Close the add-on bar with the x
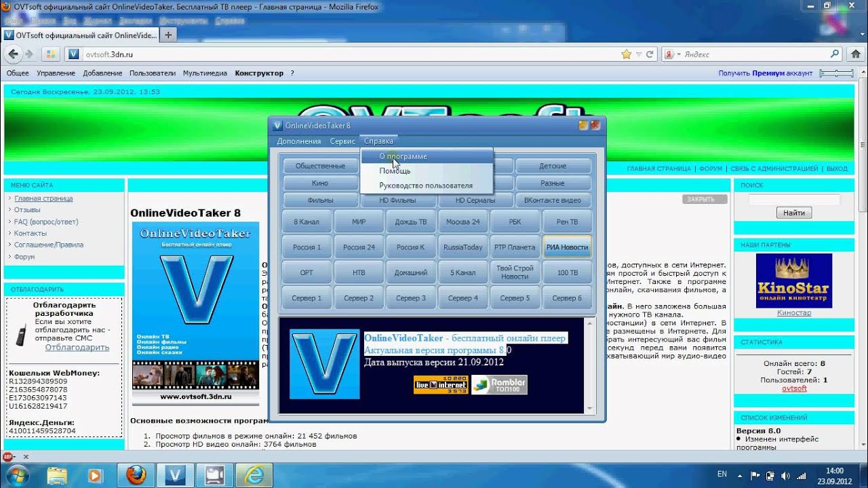 tap(26, 457)
